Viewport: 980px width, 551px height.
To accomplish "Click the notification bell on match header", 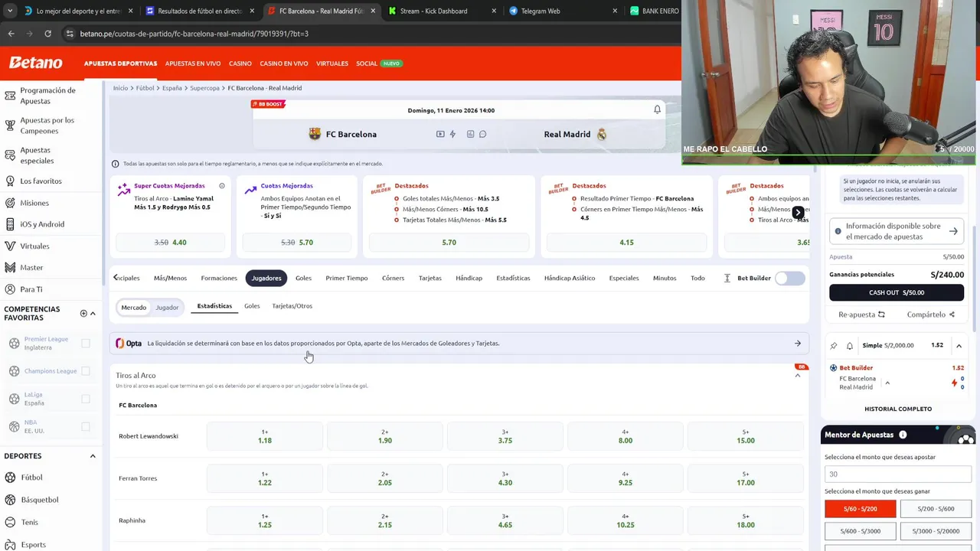I will [657, 110].
